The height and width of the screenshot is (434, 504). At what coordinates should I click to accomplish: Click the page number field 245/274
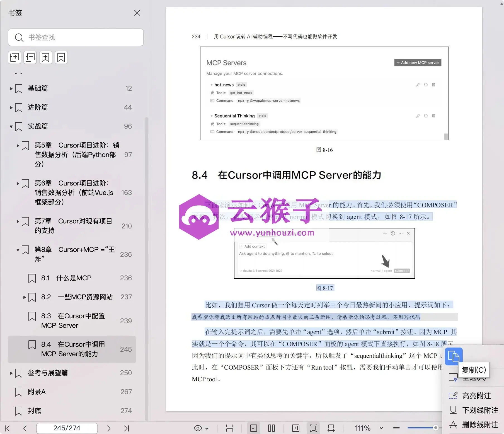pos(67,428)
